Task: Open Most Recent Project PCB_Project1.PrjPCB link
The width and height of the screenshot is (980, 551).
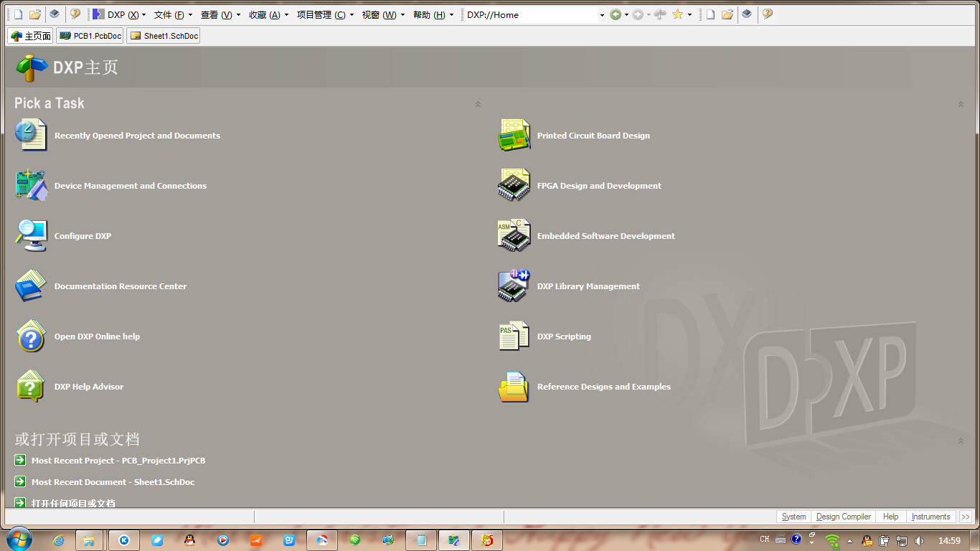Action: click(x=118, y=461)
